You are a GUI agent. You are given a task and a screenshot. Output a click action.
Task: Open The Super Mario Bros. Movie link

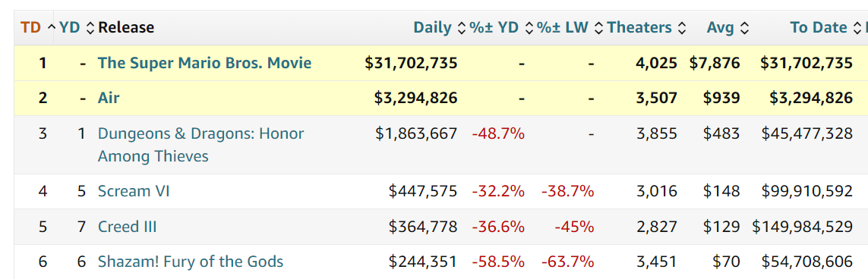[205, 63]
